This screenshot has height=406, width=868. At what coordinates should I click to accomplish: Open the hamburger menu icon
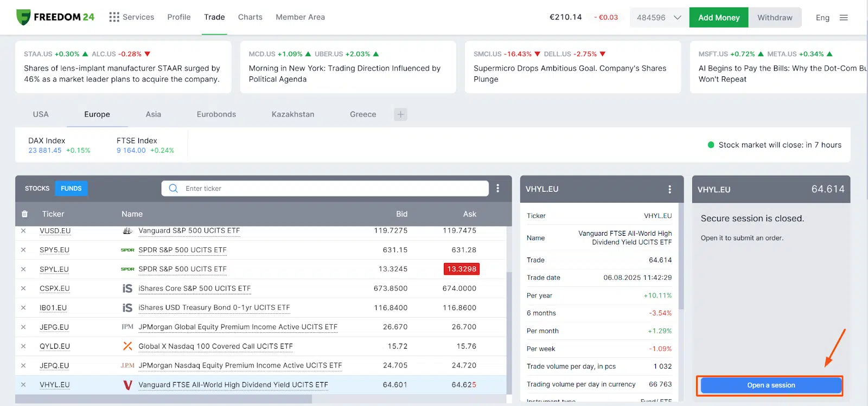[844, 17]
